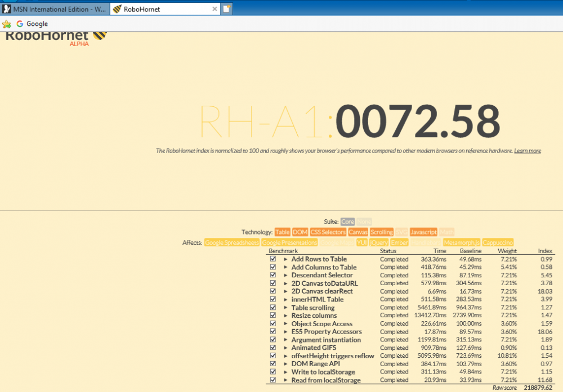Toggle the Google Spreadsheets affects tag
563x392 pixels.
click(x=232, y=242)
